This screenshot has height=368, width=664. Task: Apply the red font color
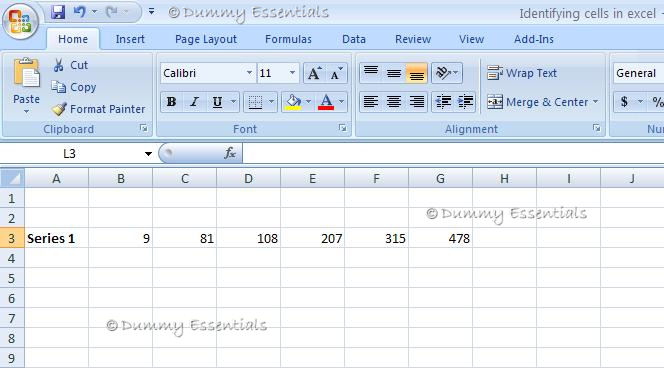(326, 102)
